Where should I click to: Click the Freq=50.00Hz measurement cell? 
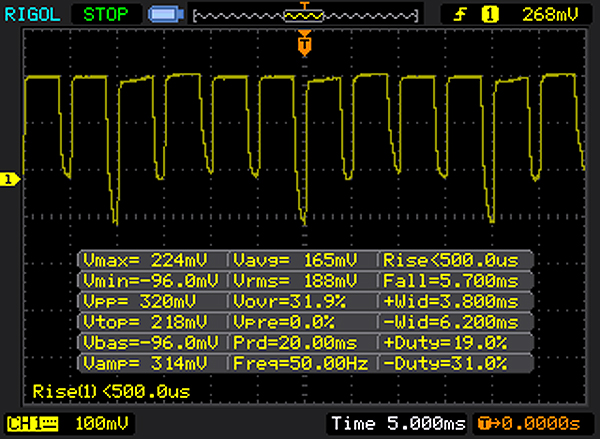coord(303,361)
